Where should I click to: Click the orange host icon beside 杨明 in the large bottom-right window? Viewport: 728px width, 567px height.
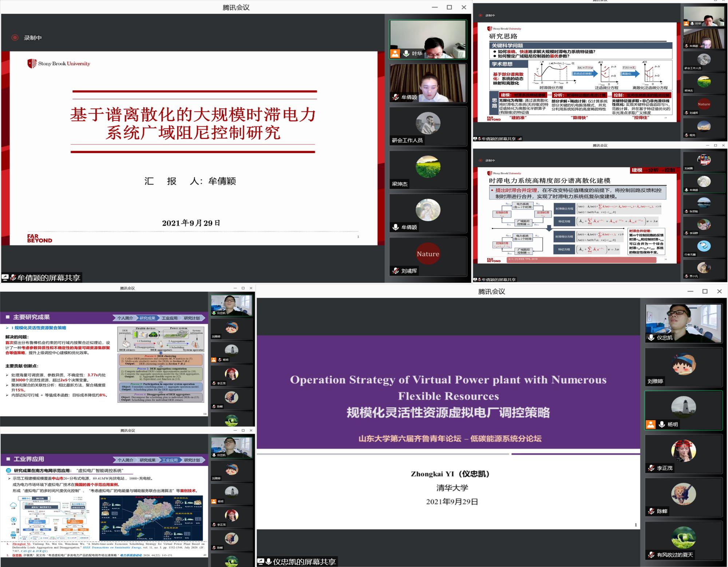(650, 424)
